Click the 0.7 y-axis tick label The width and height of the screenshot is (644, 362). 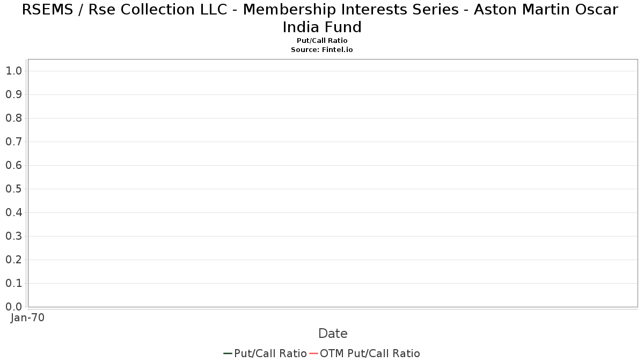13,142
